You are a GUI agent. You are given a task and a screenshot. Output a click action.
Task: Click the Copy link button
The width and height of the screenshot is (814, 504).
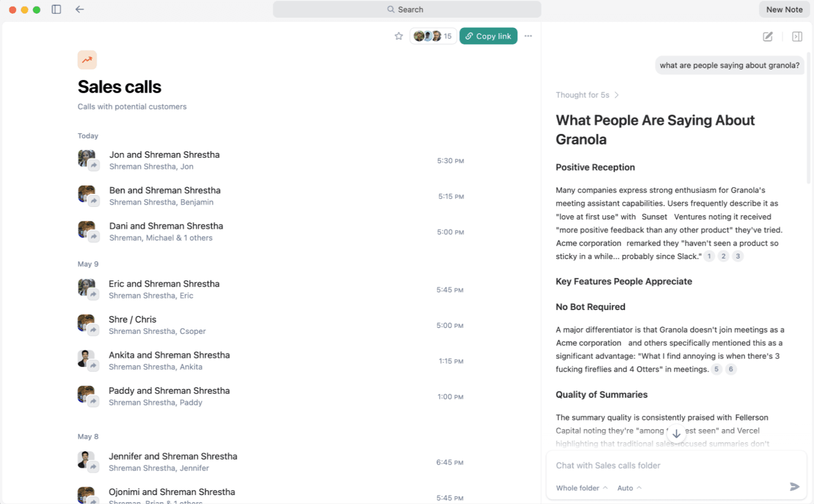[x=488, y=36]
